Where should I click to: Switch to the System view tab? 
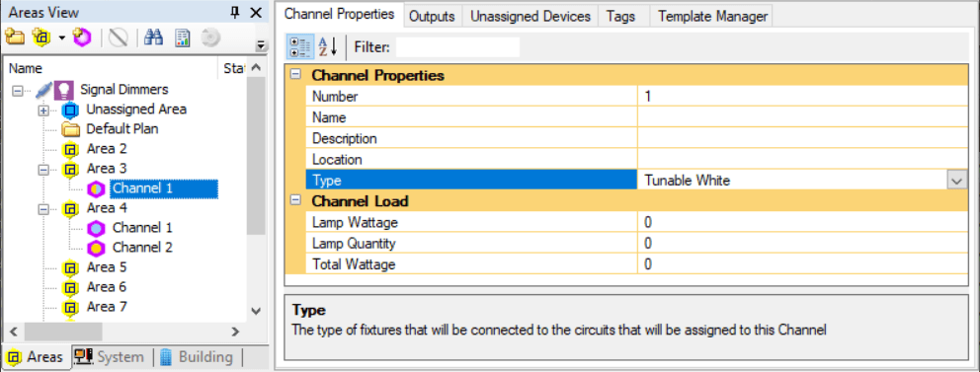point(110,357)
